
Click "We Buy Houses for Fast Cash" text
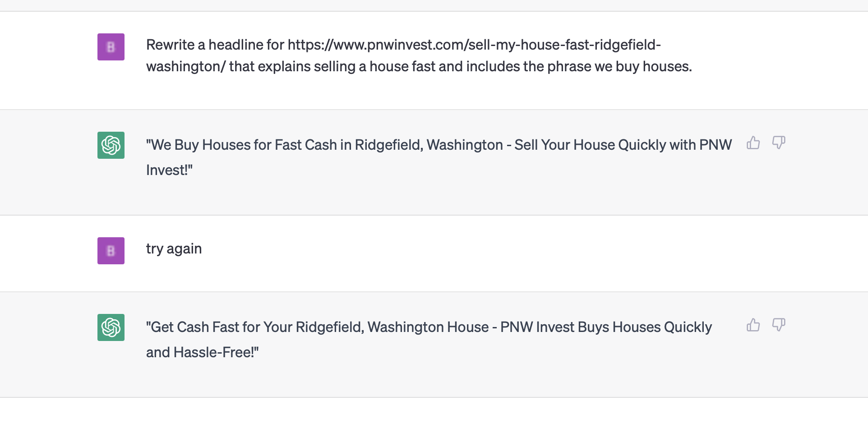point(241,145)
